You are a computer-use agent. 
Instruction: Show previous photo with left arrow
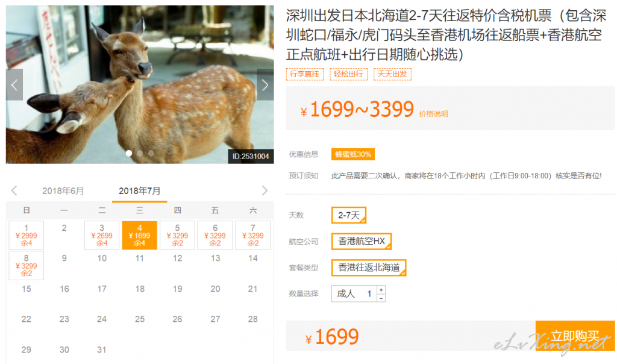(14, 84)
